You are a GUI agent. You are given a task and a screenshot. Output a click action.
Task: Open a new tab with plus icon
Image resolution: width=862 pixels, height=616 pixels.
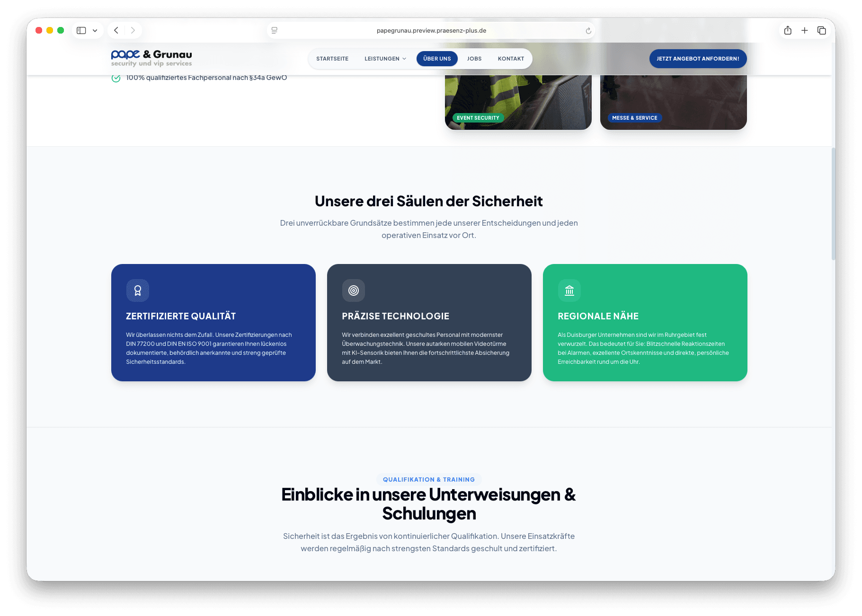click(804, 30)
